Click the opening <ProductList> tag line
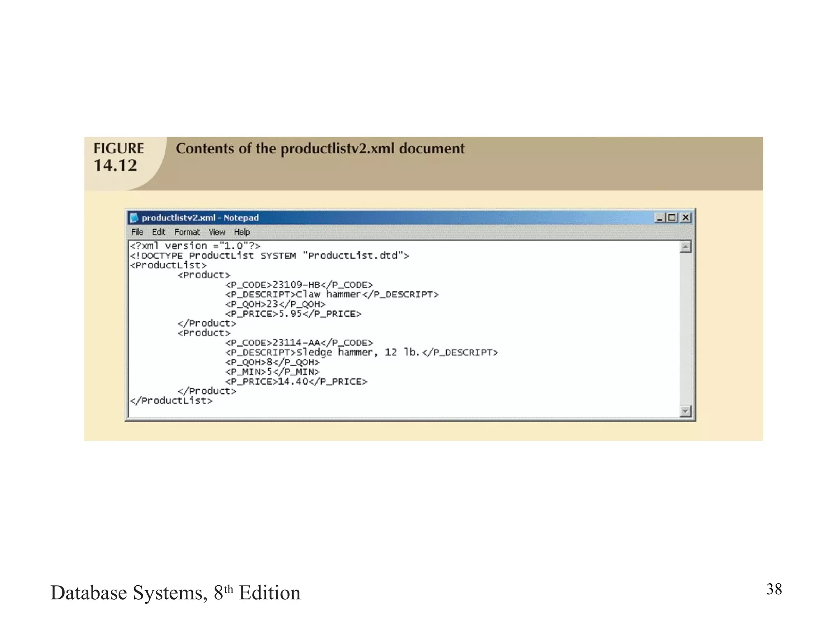This screenshot has width=840, height=630. (x=169, y=265)
